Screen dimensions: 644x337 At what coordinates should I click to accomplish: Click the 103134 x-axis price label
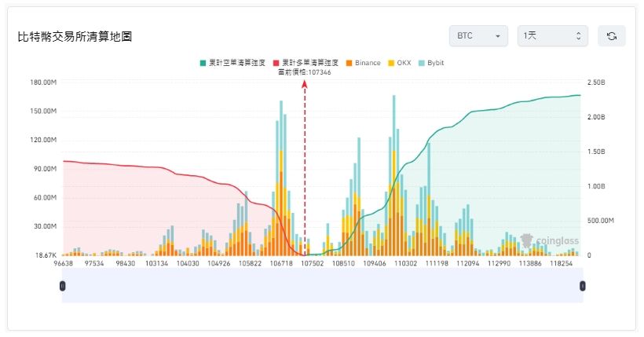(156, 263)
